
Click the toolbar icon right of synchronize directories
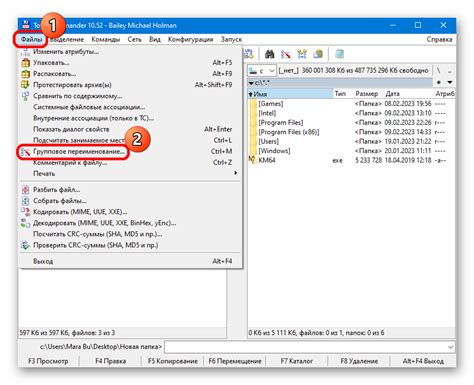tap(318, 54)
